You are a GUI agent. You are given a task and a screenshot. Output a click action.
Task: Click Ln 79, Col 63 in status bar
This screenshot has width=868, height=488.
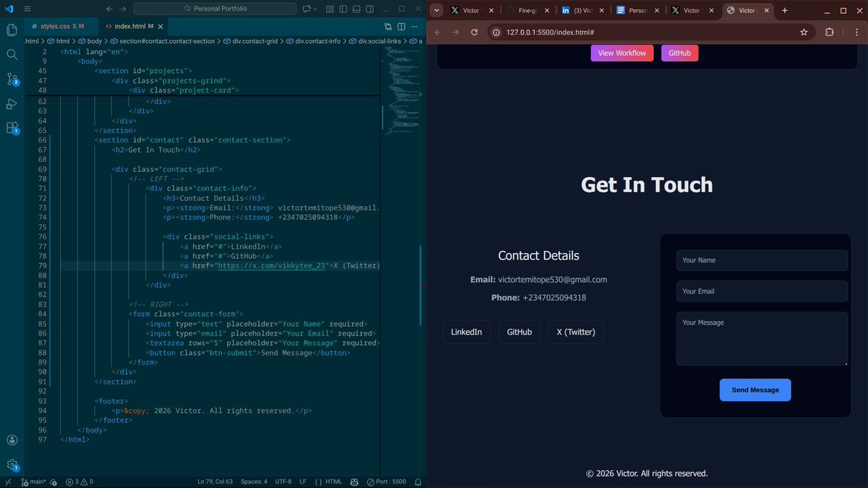(x=215, y=481)
